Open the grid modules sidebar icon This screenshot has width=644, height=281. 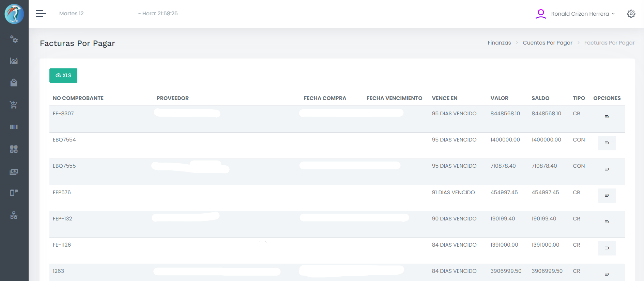click(x=14, y=149)
